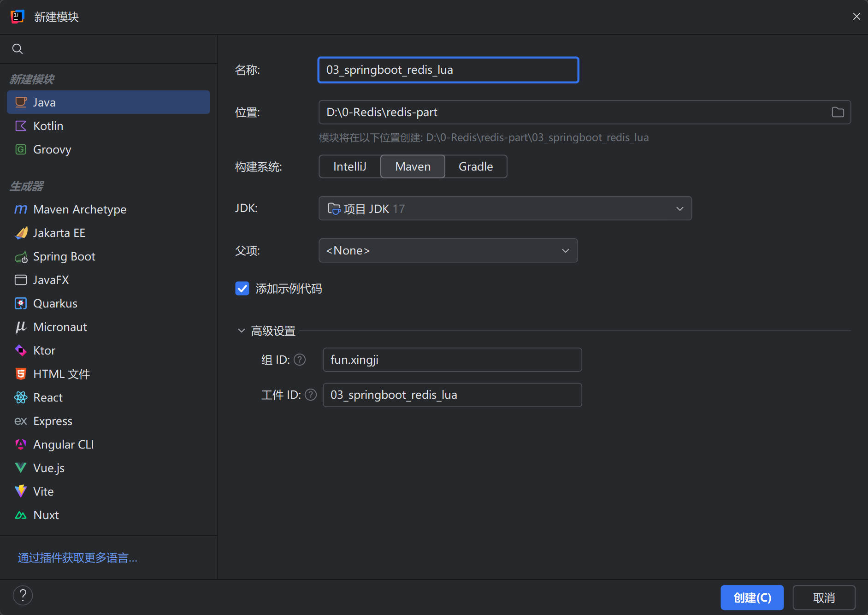
Task: Select Maven build system
Action: tap(413, 166)
